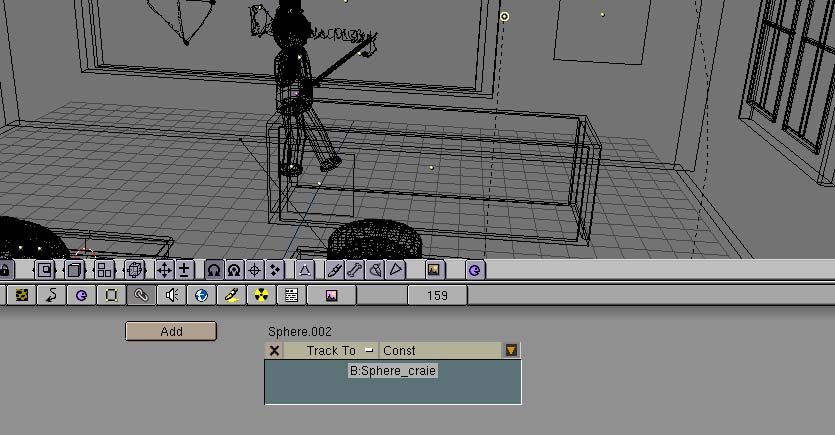Open the Radiosity buttons icon
This screenshot has height=435, width=835.
click(261, 295)
